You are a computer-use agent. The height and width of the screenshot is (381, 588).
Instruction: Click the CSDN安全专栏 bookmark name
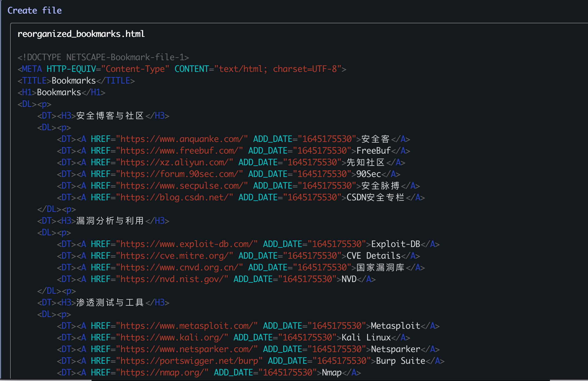(x=375, y=197)
